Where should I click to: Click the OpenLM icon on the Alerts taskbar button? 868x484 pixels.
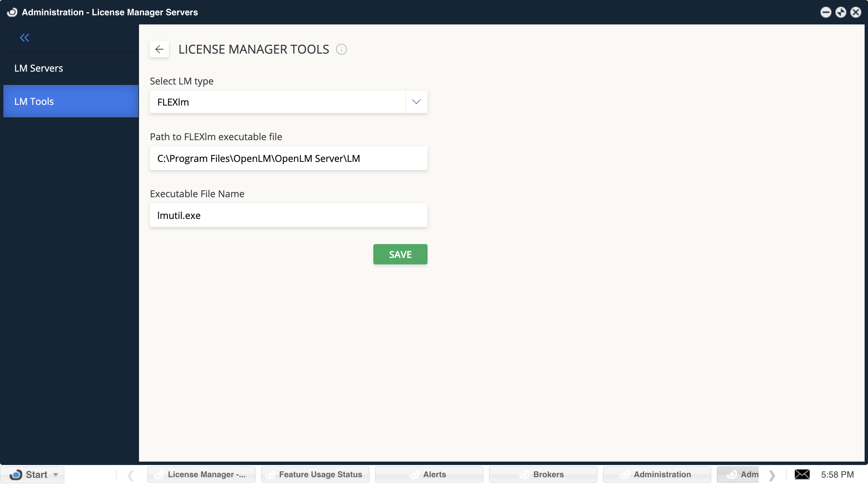pos(414,474)
